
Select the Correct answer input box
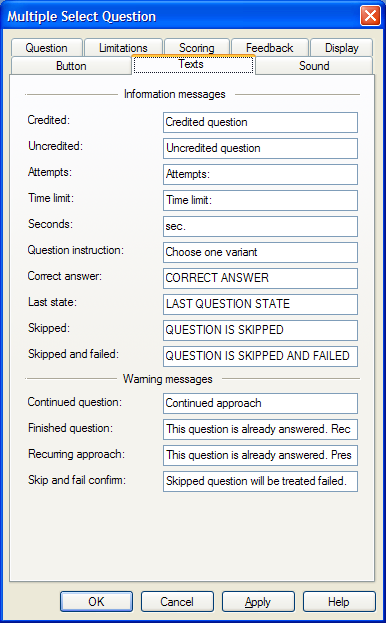coord(260,278)
